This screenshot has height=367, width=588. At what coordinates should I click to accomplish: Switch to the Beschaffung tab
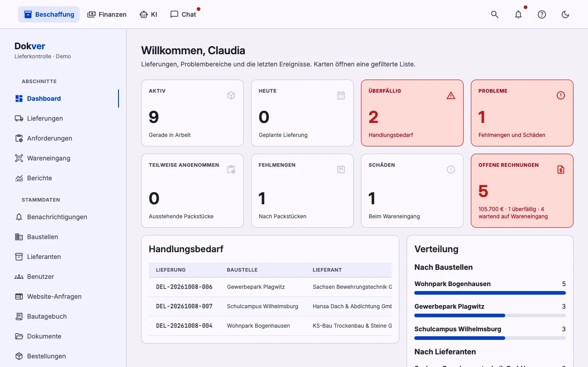click(x=49, y=14)
